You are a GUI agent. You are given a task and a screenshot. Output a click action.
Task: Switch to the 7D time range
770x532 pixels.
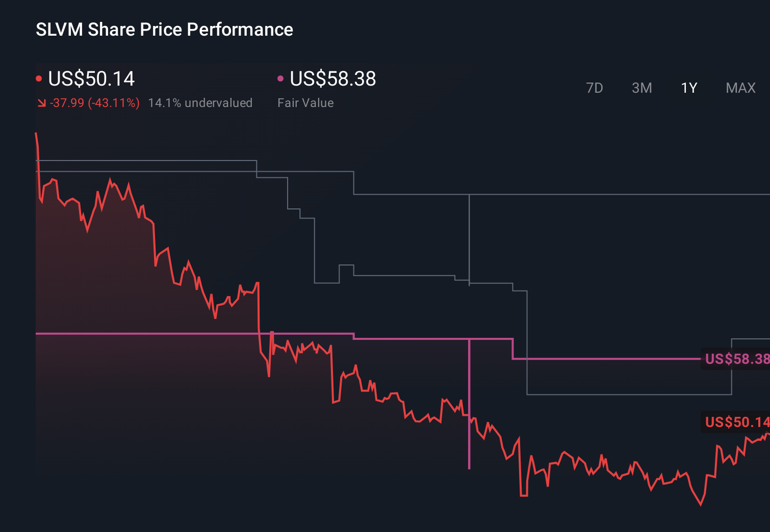[595, 88]
